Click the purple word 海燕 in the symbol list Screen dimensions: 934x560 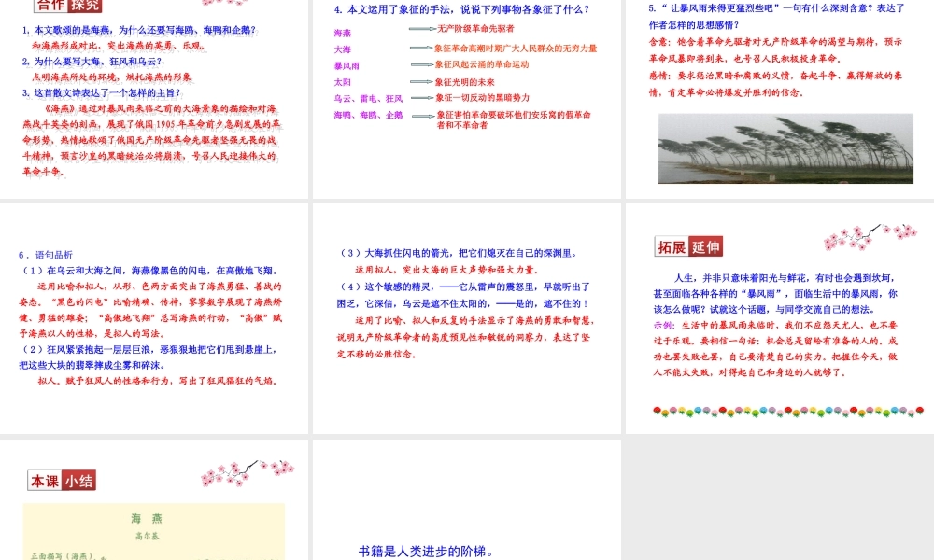pos(343,34)
